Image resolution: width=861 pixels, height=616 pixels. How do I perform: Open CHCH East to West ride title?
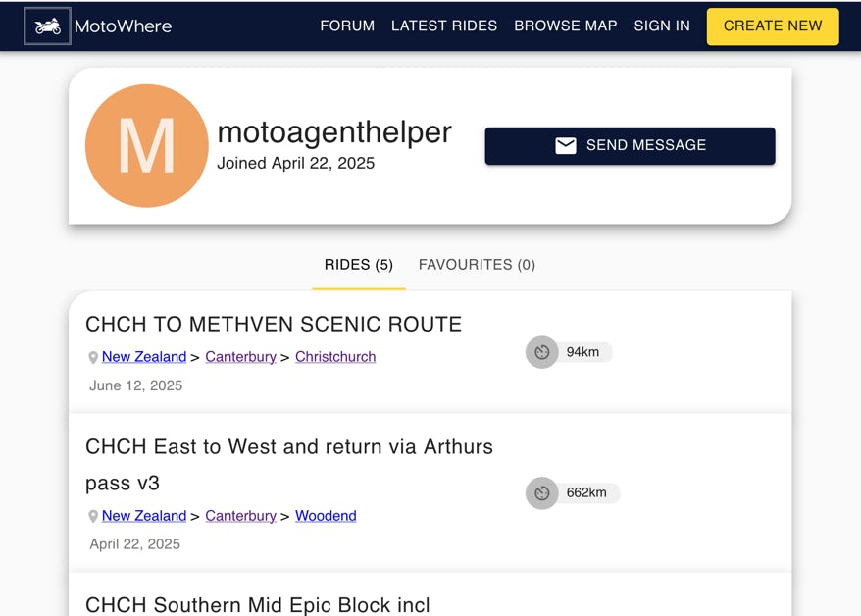[289, 465]
